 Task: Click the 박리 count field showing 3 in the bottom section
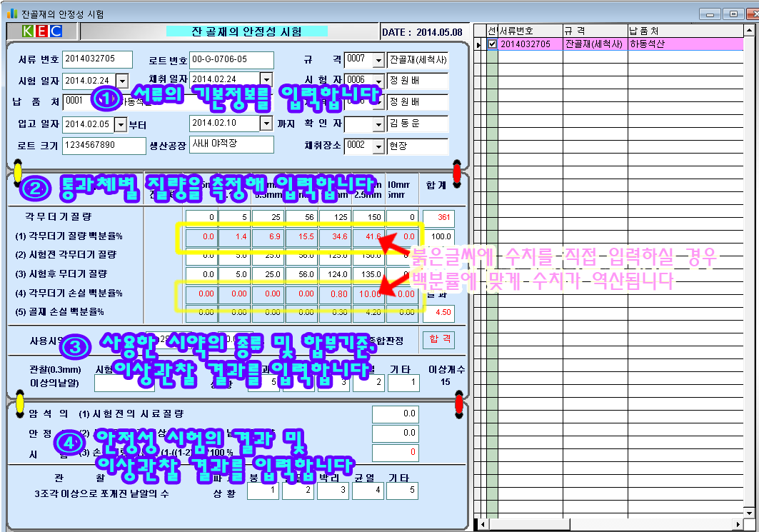point(333,491)
